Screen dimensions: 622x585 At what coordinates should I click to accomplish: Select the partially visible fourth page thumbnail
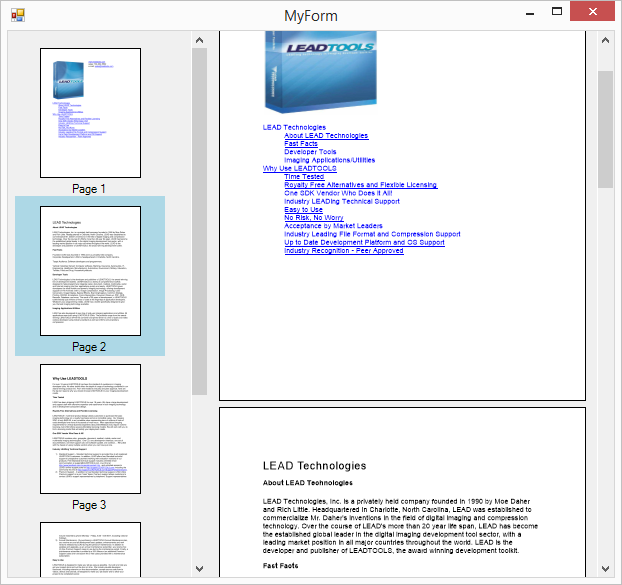90,549
